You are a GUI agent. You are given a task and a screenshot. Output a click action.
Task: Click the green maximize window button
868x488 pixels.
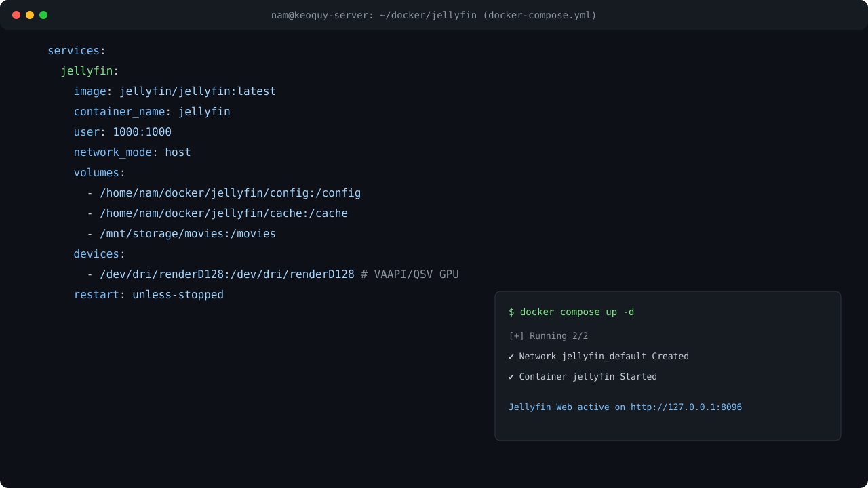pyautogui.click(x=43, y=15)
